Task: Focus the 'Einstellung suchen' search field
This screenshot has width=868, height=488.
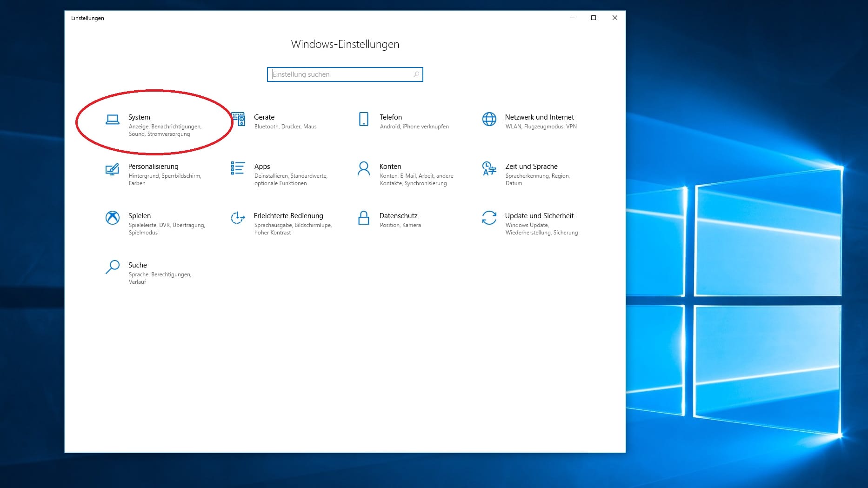Action: click(345, 74)
